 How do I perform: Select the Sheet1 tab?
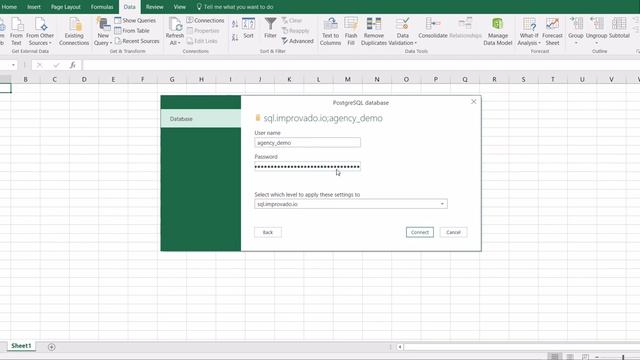pos(21,346)
